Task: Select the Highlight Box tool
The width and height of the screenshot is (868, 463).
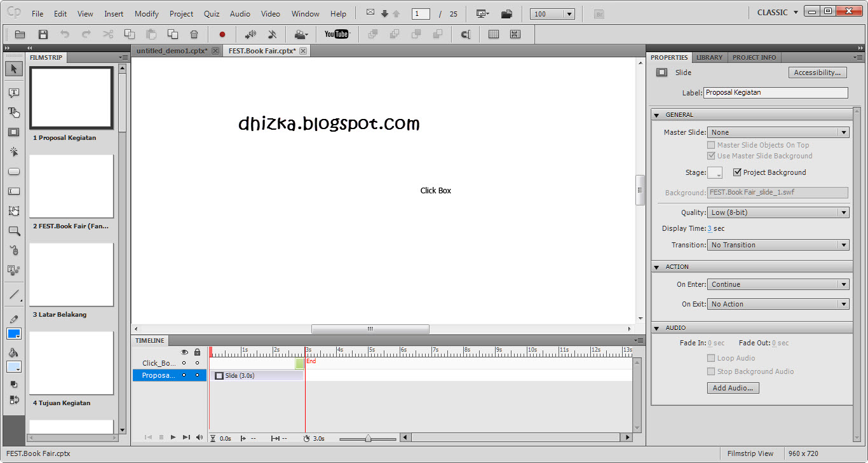Action: point(14,132)
